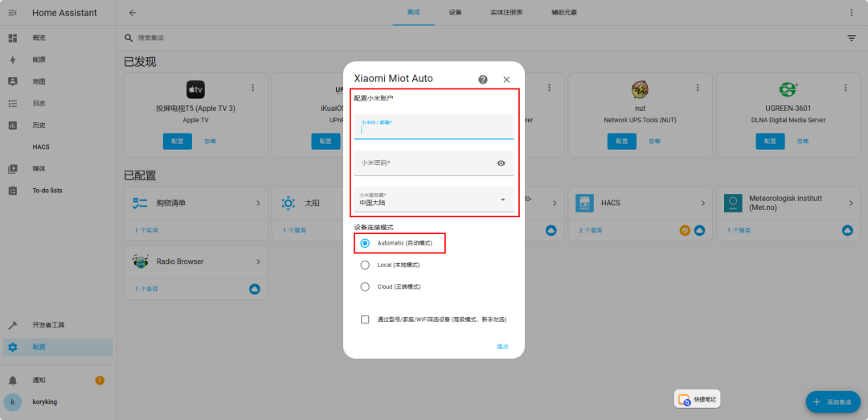This screenshot has width=868, height=420.
Task: Open options menu on Apple TV card
Action: point(253,88)
